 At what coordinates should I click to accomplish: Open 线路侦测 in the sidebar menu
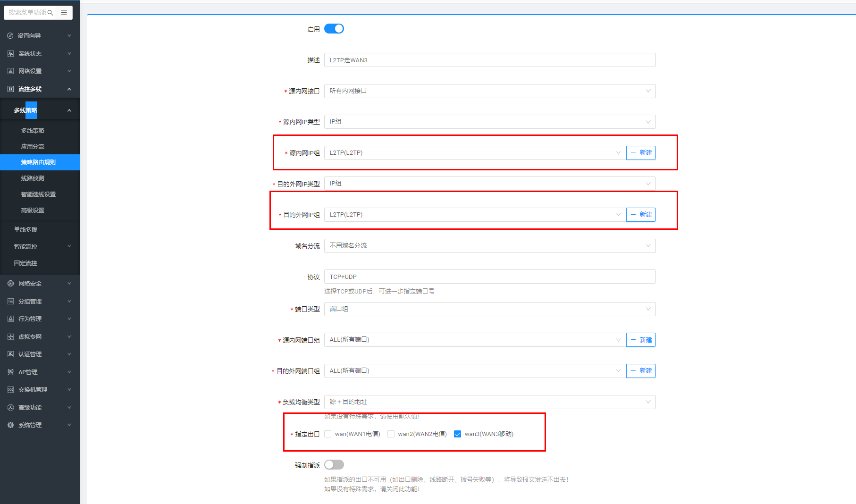(33, 178)
